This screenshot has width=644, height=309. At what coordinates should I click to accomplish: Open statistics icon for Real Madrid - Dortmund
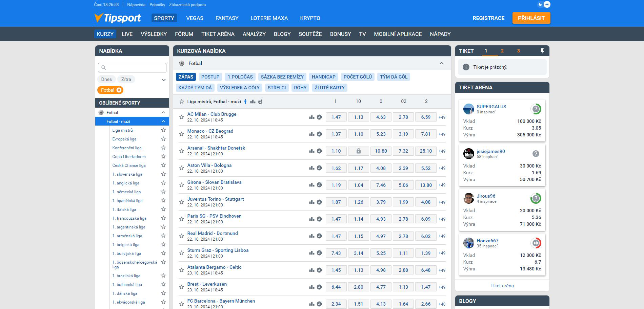point(312,236)
